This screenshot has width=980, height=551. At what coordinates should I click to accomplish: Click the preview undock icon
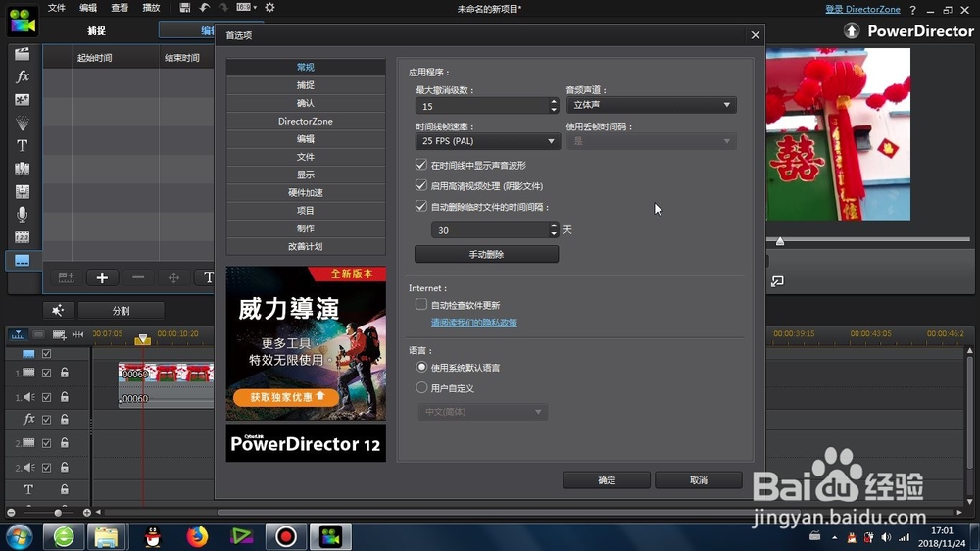(777, 281)
